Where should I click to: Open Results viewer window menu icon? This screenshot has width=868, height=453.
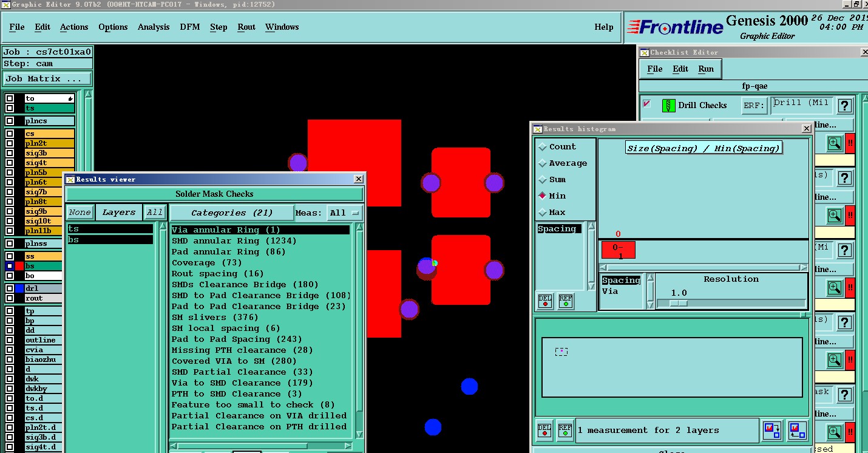click(x=70, y=179)
